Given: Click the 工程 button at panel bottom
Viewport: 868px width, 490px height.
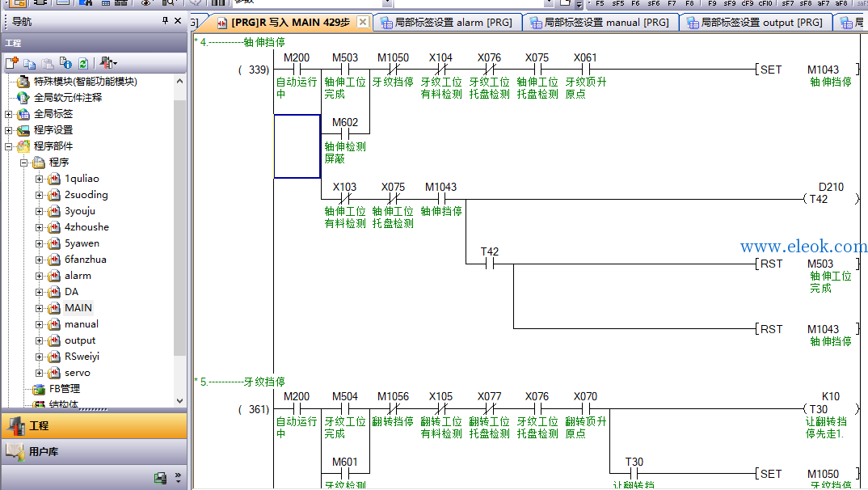Looking at the screenshot, I should coord(94,426).
